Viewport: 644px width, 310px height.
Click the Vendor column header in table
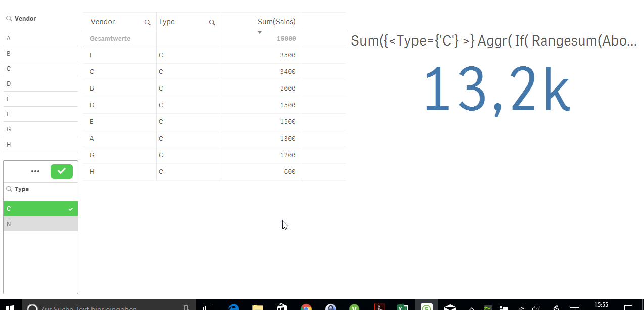(103, 22)
